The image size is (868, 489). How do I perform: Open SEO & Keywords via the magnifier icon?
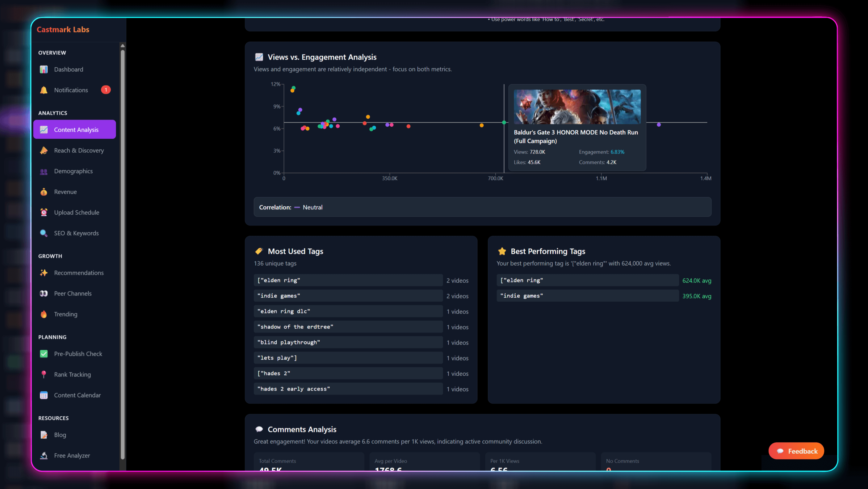pos(44,233)
